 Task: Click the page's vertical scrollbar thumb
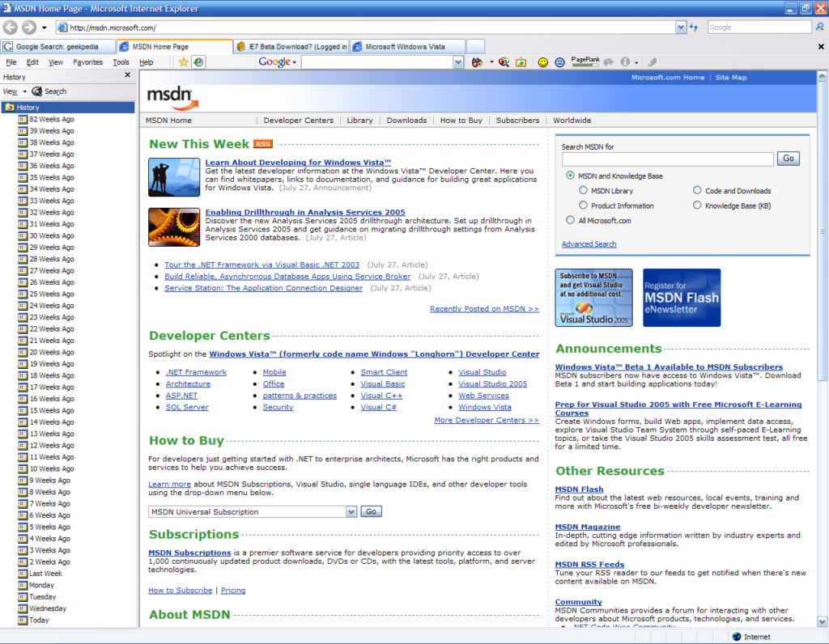click(x=823, y=231)
